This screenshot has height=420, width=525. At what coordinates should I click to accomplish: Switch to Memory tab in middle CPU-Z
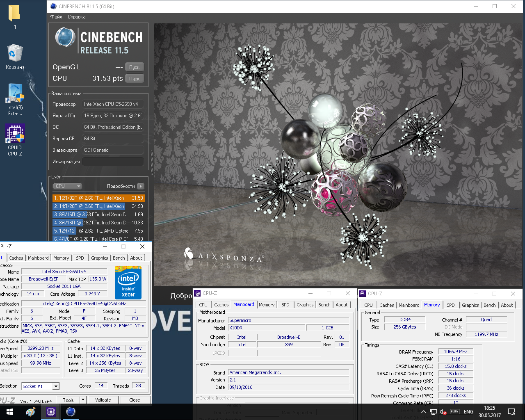(x=267, y=305)
